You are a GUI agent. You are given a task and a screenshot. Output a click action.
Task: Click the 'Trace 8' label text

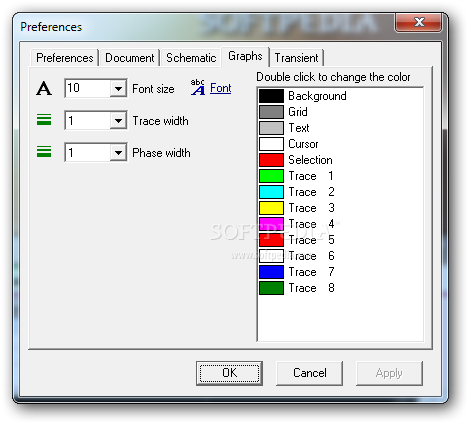coord(311,288)
